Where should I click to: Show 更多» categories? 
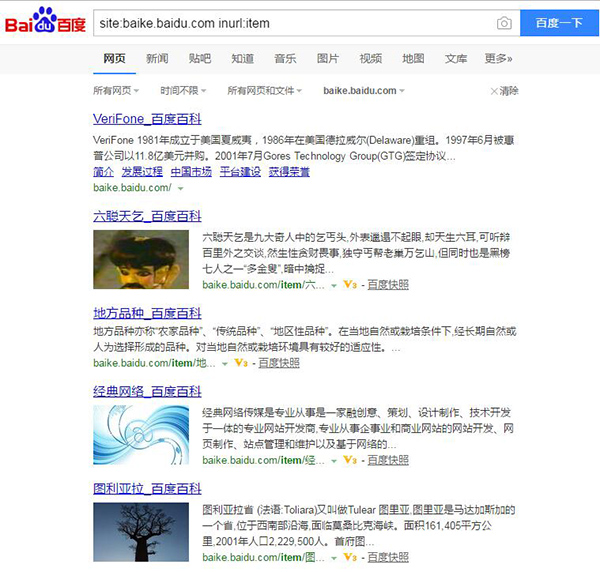pos(498,59)
